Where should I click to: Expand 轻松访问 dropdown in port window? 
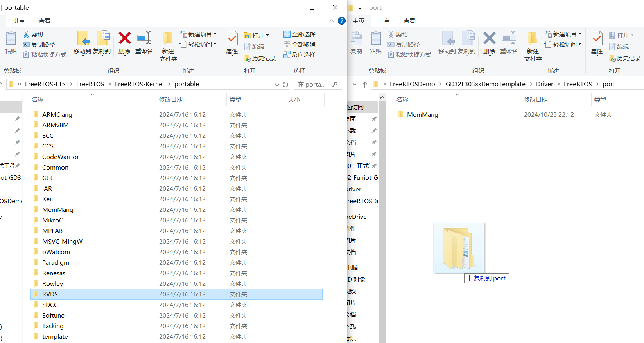(580, 44)
